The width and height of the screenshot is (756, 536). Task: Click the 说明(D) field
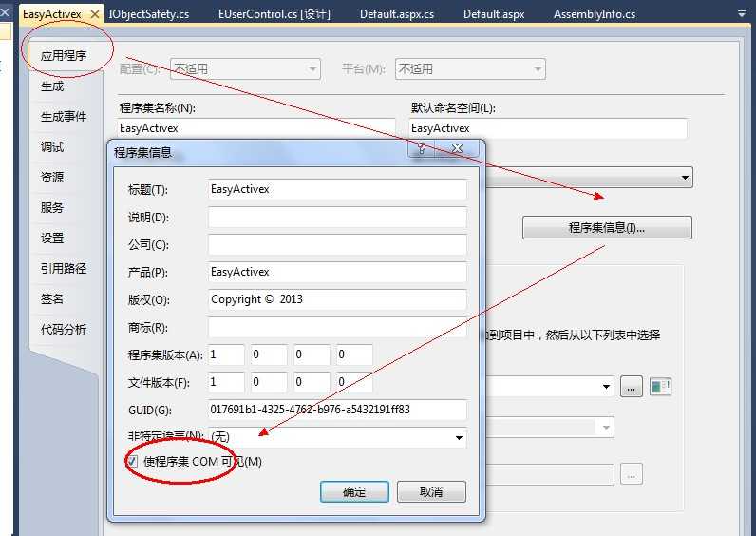coord(337,217)
